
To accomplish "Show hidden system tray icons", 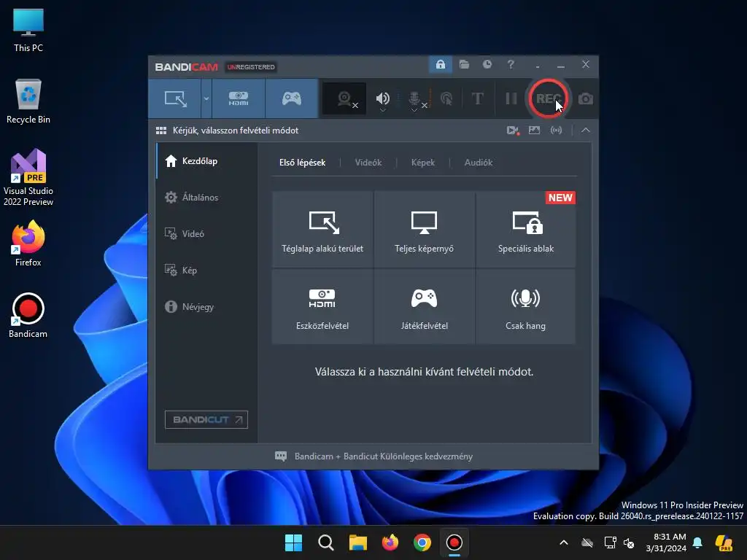I will 564,542.
